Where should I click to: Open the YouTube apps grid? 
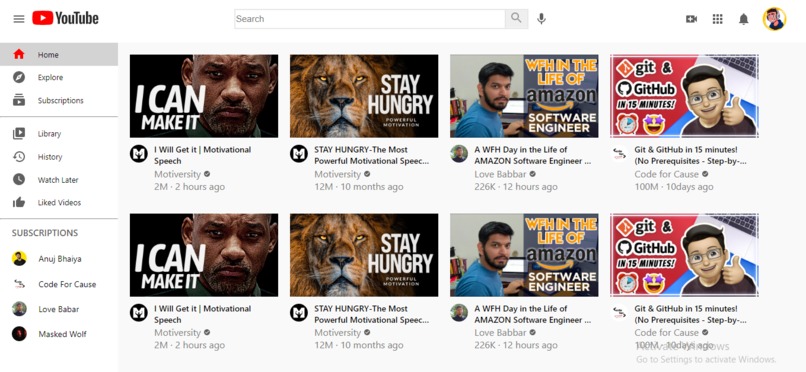pyautogui.click(x=718, y=19)
